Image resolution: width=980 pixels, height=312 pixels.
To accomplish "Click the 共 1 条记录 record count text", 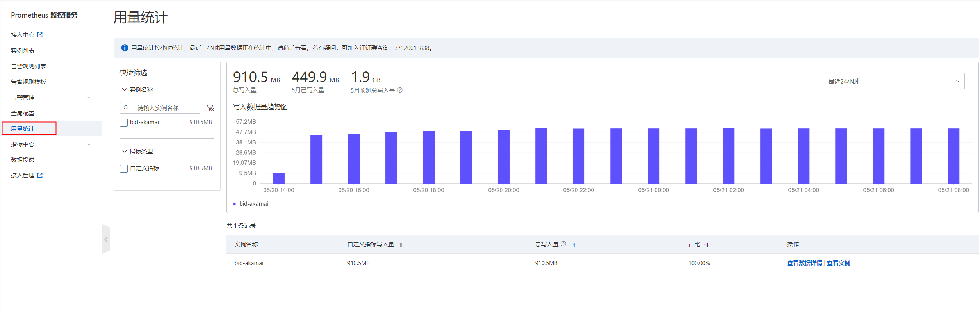I will 241,226.
